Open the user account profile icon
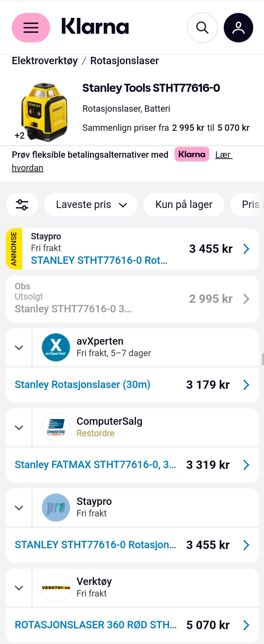Screen dimensions: 264x644 (x=238, y=27)
